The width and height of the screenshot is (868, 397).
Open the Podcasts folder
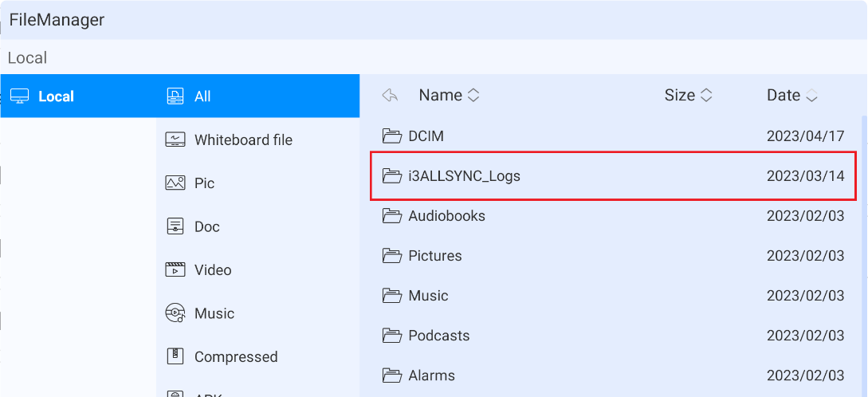pos(438,336)
